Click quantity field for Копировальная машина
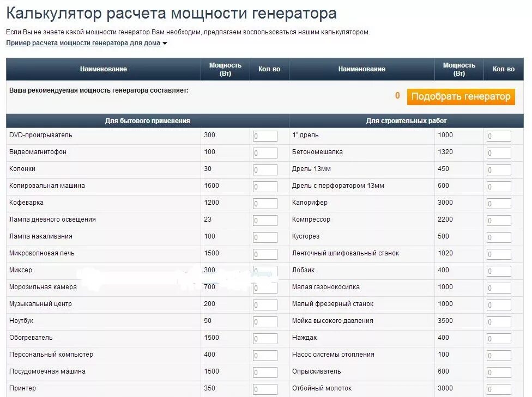This screenshot has height=397, width=532. tap(265, 187)
